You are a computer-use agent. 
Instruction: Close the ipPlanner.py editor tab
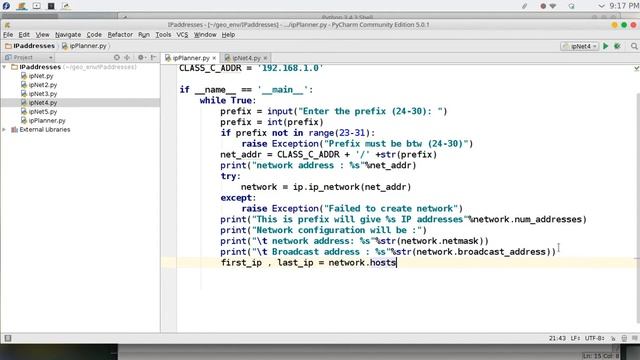click(214, 58)
